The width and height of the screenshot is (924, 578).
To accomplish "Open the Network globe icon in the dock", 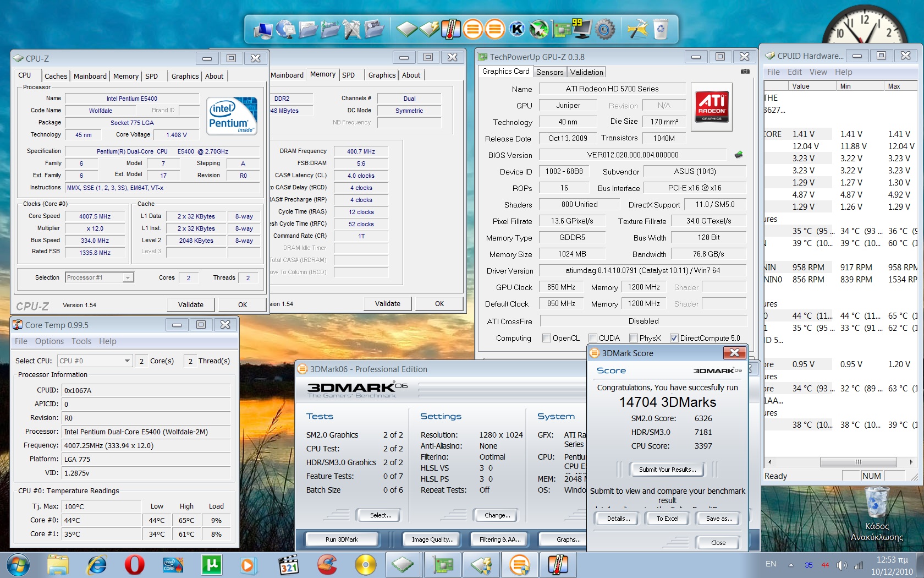I will (285, 29).
